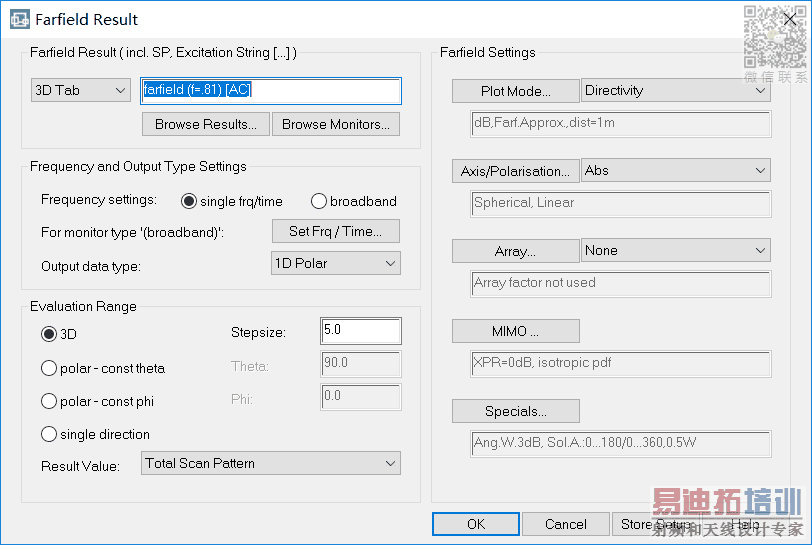
Task: Select the 3D evaluation range option
Action: point(49,334)
